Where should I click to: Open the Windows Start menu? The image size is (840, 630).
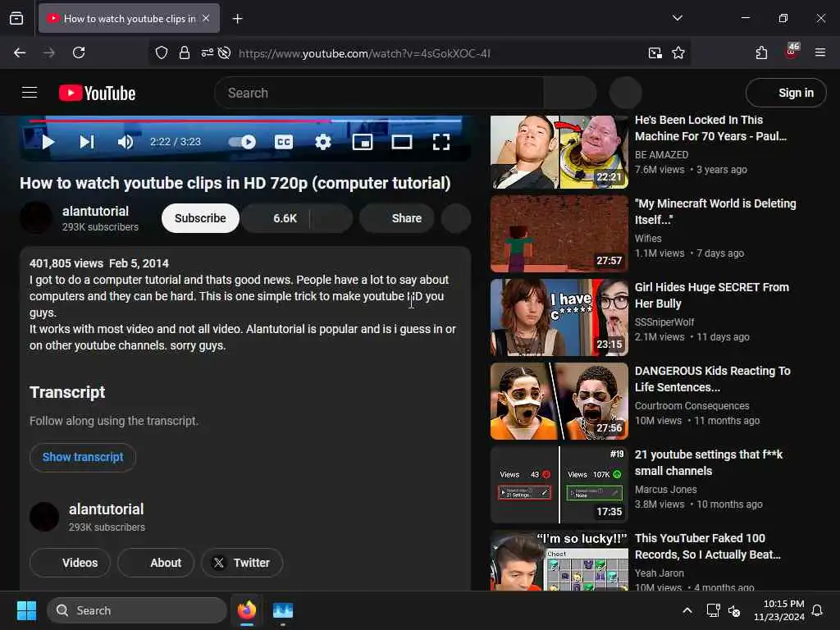click(x=26, y=610)
